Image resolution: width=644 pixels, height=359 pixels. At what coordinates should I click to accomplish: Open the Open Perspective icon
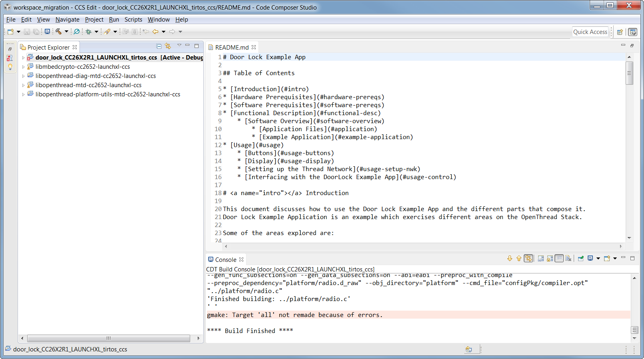620,32
